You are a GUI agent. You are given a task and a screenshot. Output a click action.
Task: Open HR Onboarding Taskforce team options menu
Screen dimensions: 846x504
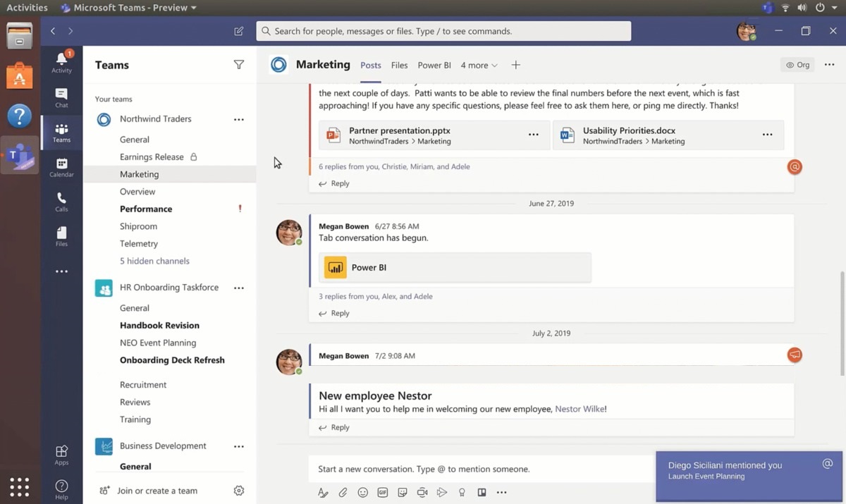[239, 288]
